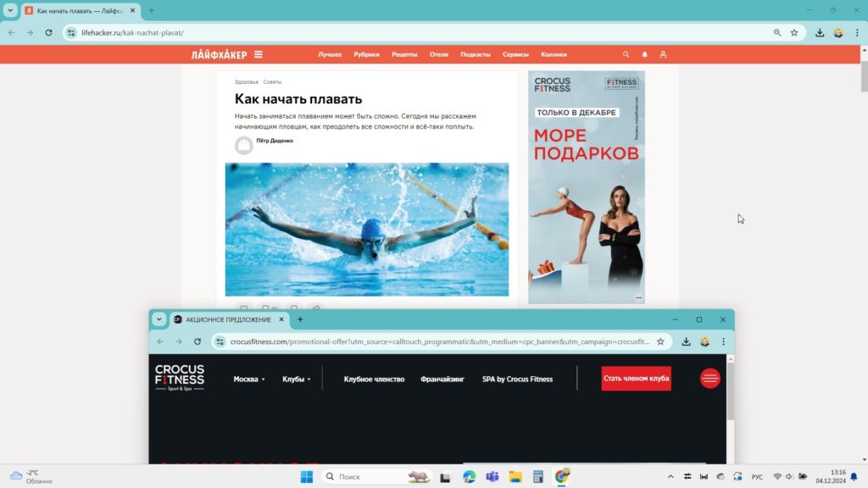
Task: Expand the tab search arrow in the Crocus window
Action: [x=159, y=319]
